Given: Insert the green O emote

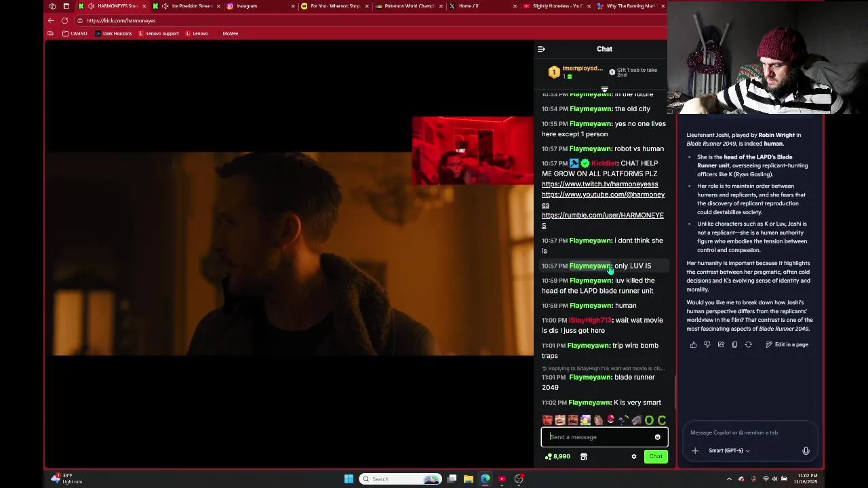Looking at the screenshot, I should pyautogui.click(x=649, y=420).
